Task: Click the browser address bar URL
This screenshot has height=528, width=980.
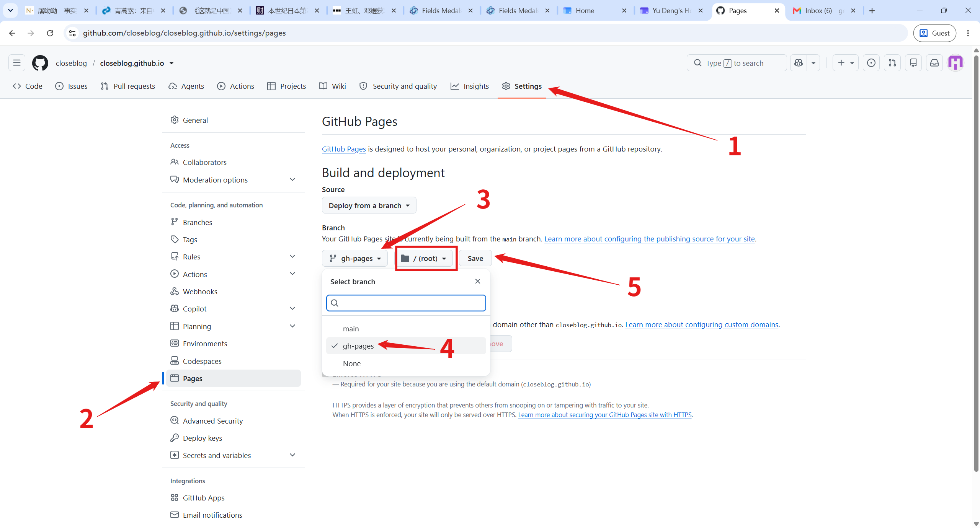Action: tap(185, 33)
